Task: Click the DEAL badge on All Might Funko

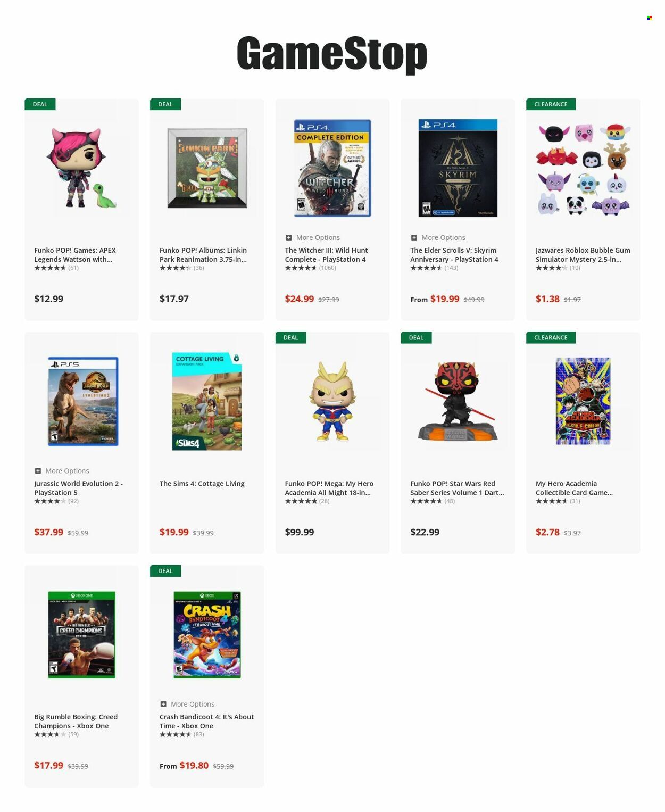Action: (x=290, y=337)
